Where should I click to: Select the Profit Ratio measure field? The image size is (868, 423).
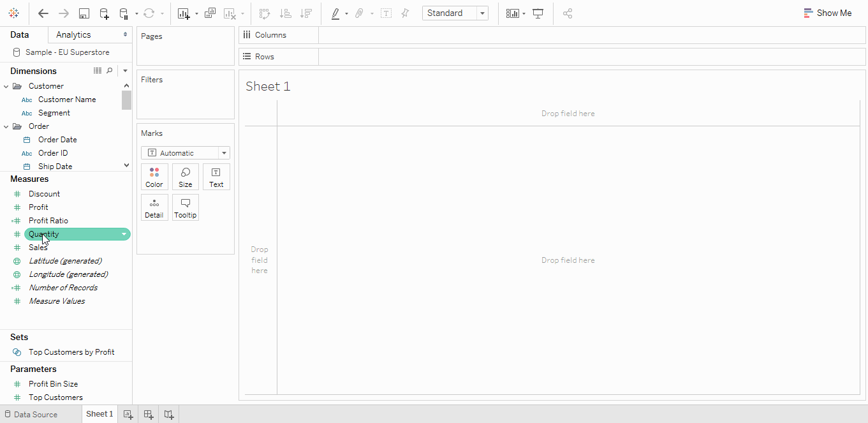tap(48, 221)
